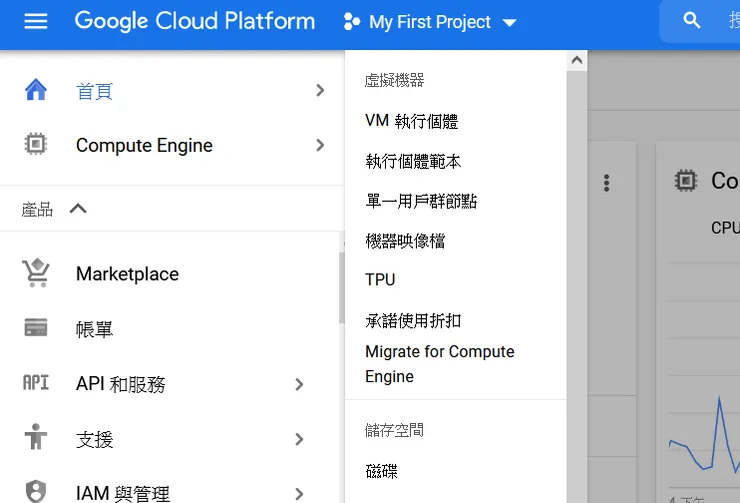Select VM 執行個體 in the submenu
Image resolution: width=740 pixels, height=503 pixels.
click(x=412, y=121)
